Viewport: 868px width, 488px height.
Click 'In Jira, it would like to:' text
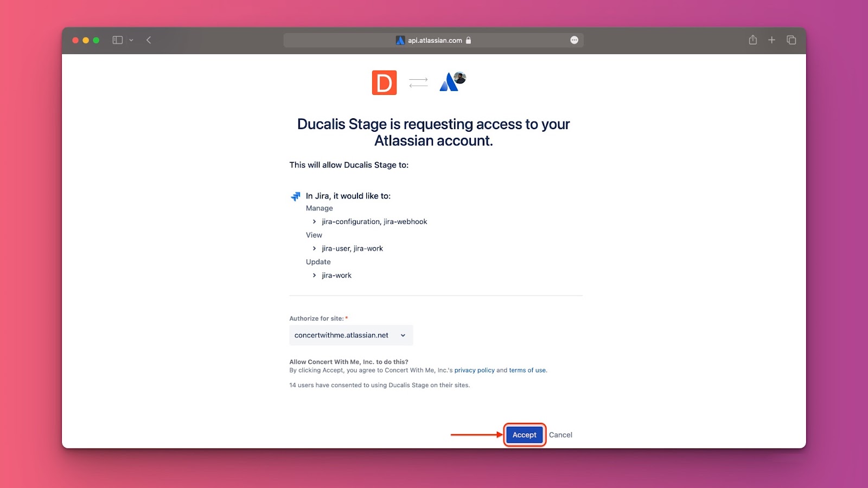click(348, 196)
